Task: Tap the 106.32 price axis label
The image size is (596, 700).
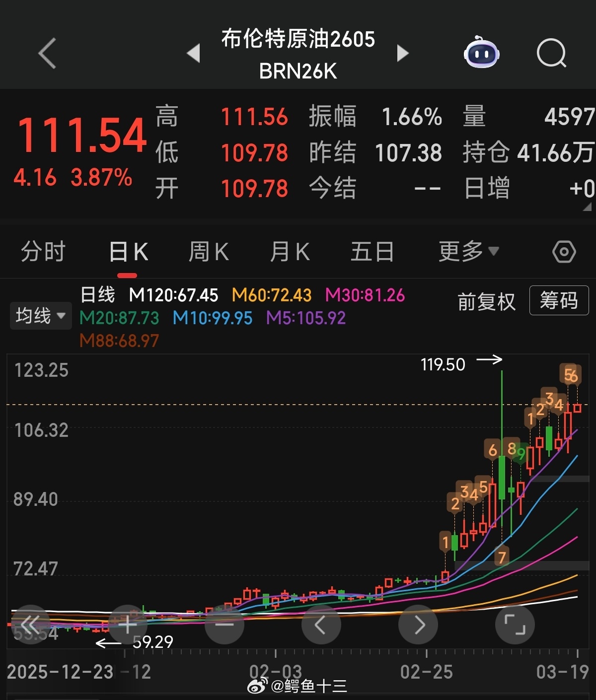Action: point(41,430)
